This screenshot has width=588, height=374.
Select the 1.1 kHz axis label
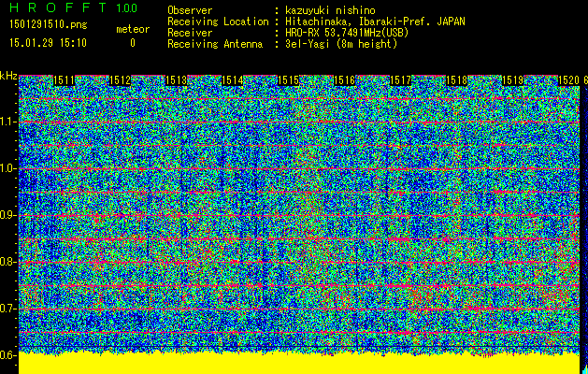(8, 122)
